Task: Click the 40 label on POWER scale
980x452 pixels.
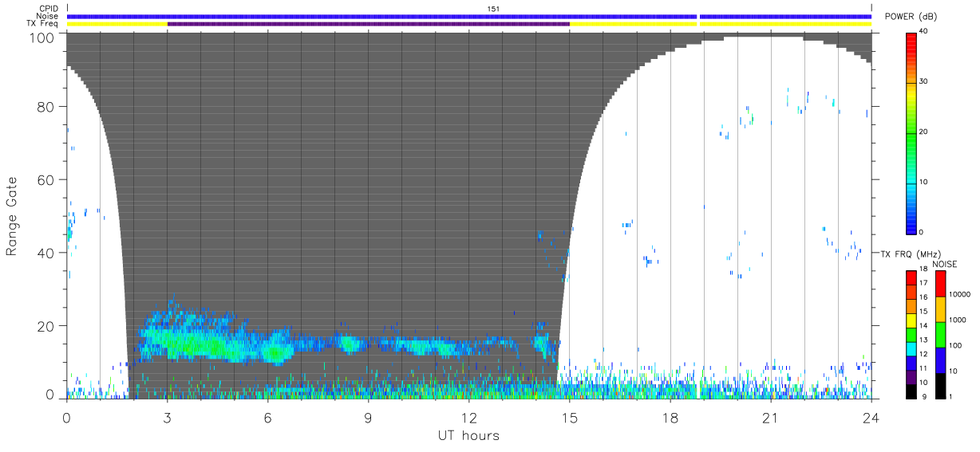Action: (x=925, y=33)
